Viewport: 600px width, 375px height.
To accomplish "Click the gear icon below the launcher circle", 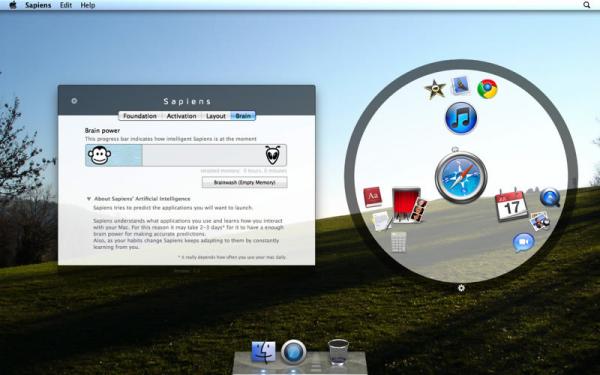I will click(x=461, y=288).
